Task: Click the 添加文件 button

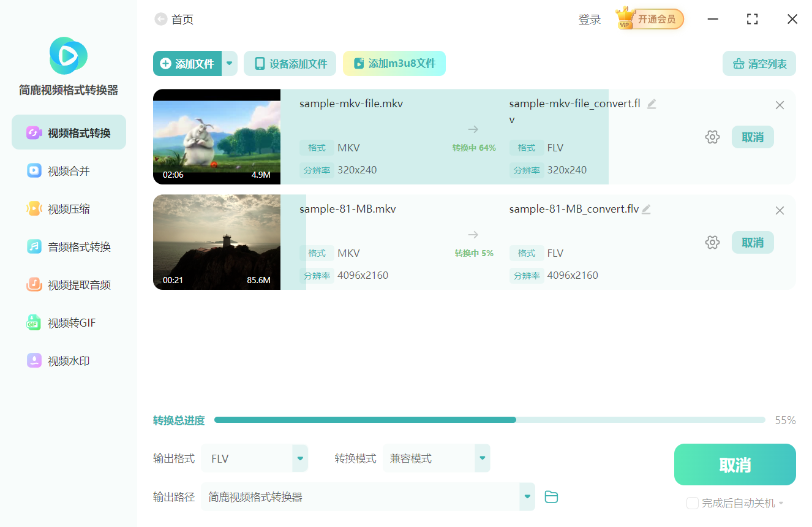Action: pos(187,64)
